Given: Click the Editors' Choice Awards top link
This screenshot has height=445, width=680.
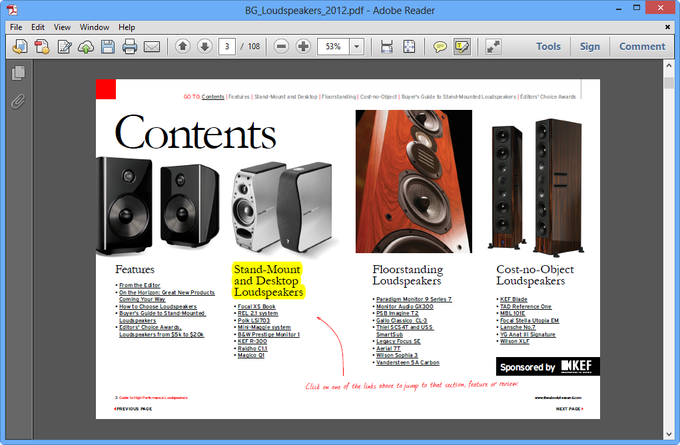Looking at the screenshot, I should point(548,97).
